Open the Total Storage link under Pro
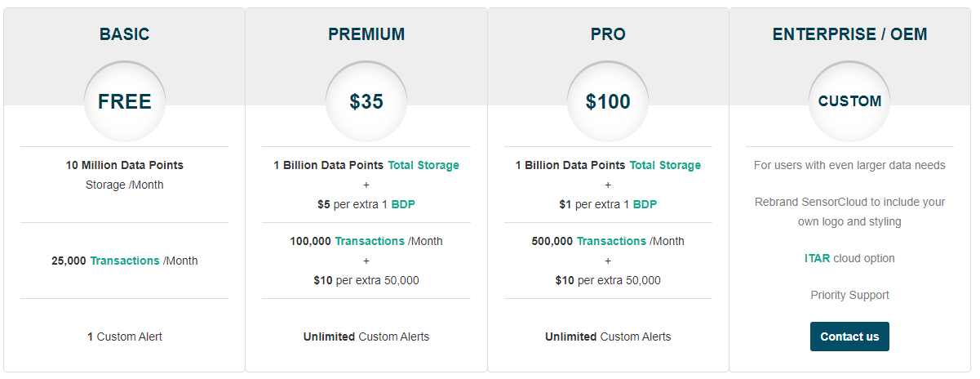The height and width of the screenshot is (379, 980). (665, 165)
